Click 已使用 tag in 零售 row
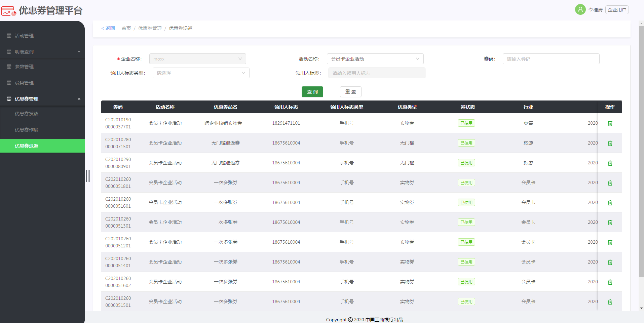This screenshot has height=323, width=644. (466, 123)
